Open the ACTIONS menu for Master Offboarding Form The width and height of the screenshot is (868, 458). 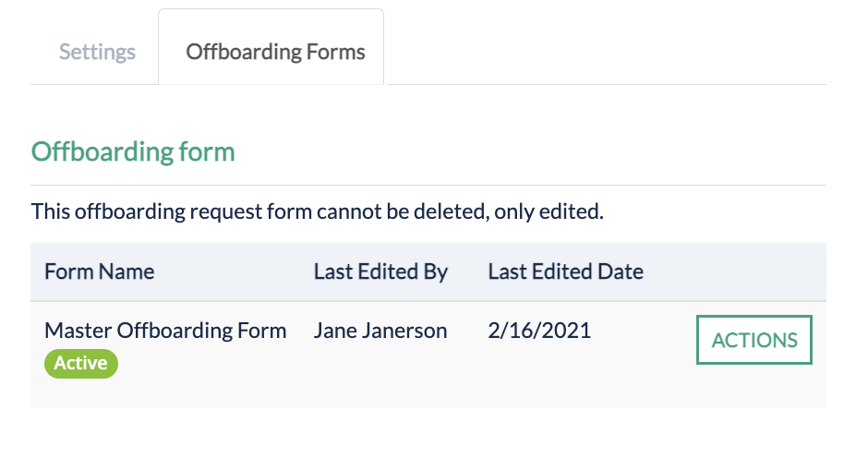tap(753, 340)
